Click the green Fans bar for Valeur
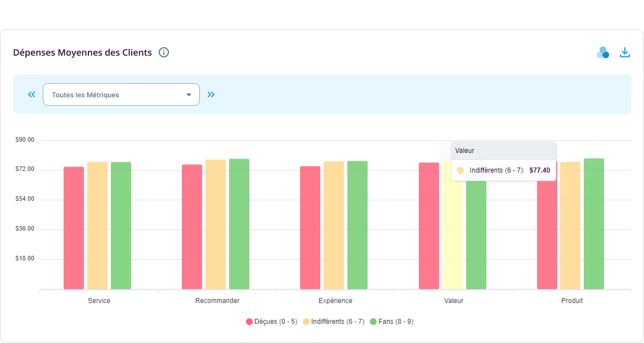644x343 pixels. click(476, 234)
